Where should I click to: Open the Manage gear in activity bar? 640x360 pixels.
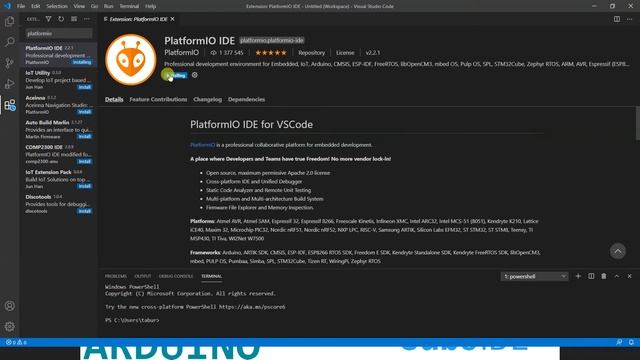[10, 326]
